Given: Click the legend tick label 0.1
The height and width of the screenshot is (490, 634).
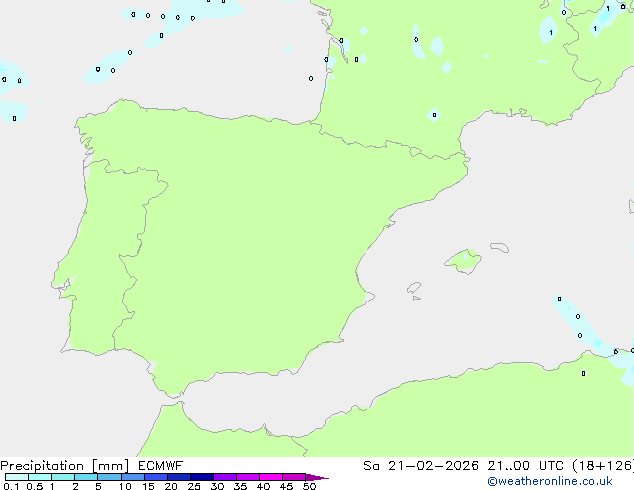Looking at the screenshot, I should point(10,487).
